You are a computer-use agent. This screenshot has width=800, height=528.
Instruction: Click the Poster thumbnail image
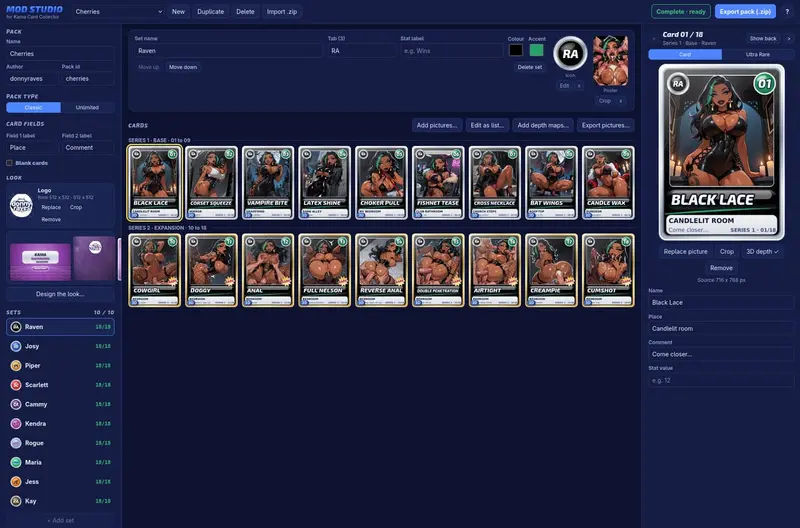(x=610, y=61)
